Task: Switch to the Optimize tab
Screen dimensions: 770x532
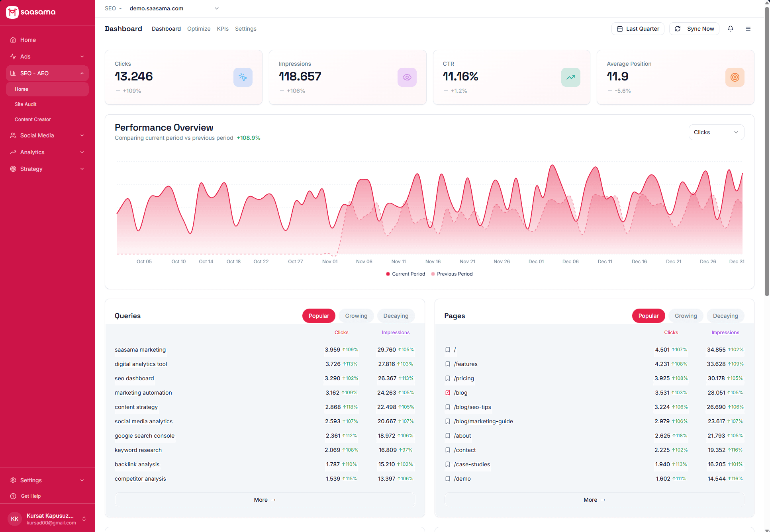Action: pyautogui.click(x=199, y=29)
